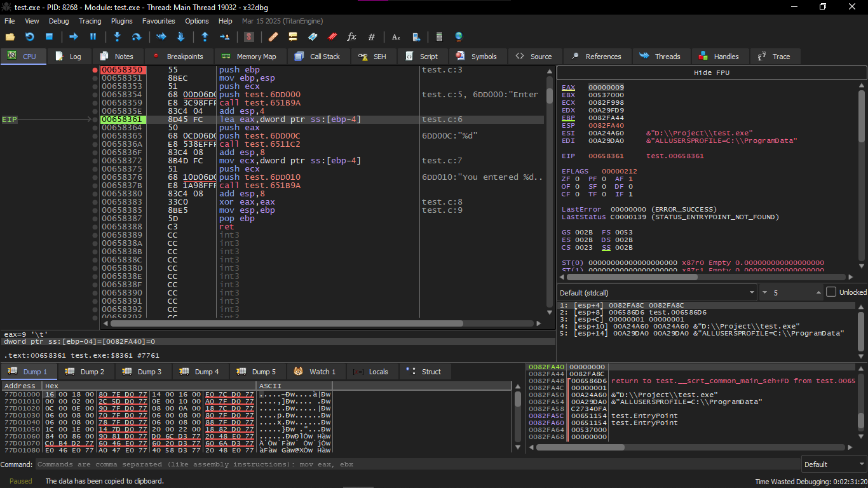Open the calculator icon in toolbar
This screenshot has width=868, height=488.
click(x=438, y=37)
